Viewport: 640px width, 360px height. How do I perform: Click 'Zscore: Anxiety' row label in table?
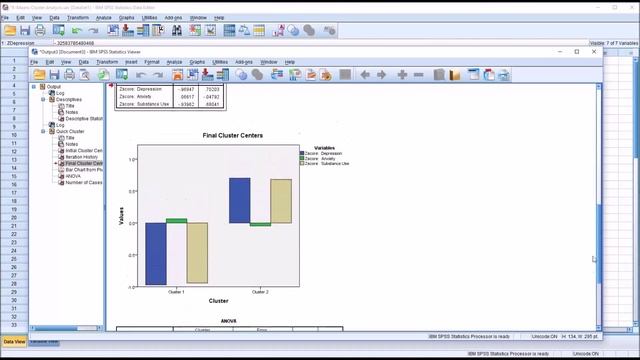point(135,97)
